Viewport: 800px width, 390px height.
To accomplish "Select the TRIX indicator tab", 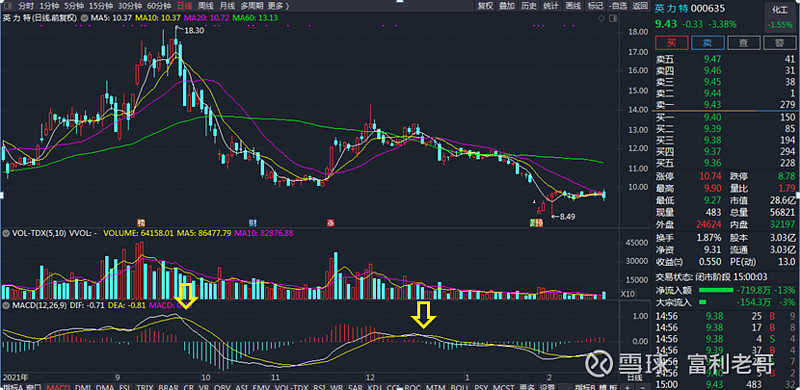I will (x=145, y=386).
